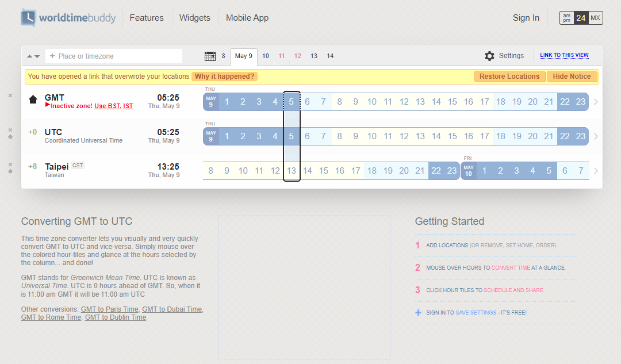Click the Place or timezone search field

115,56
